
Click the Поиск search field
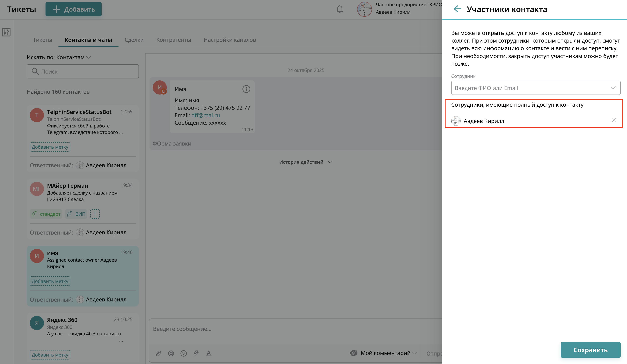pos(83,71)
